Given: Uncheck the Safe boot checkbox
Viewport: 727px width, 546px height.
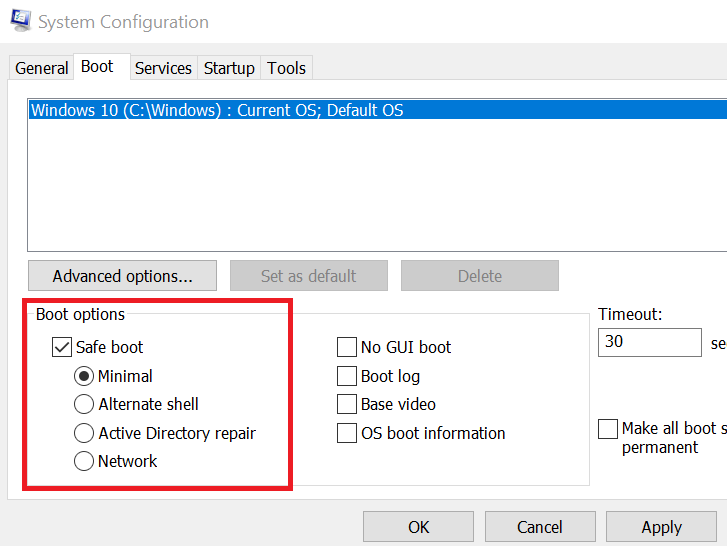Looking at the screenshot, I should (x=62, y=347).
